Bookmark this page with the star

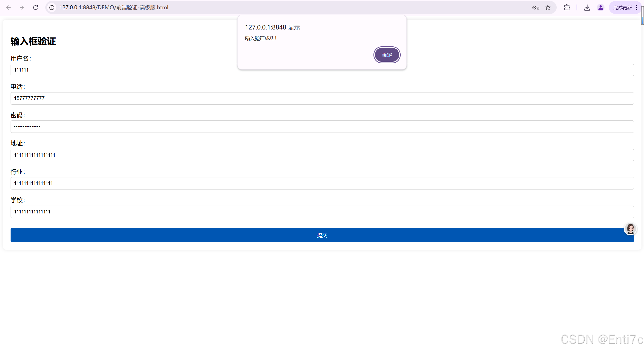(548, 8)
